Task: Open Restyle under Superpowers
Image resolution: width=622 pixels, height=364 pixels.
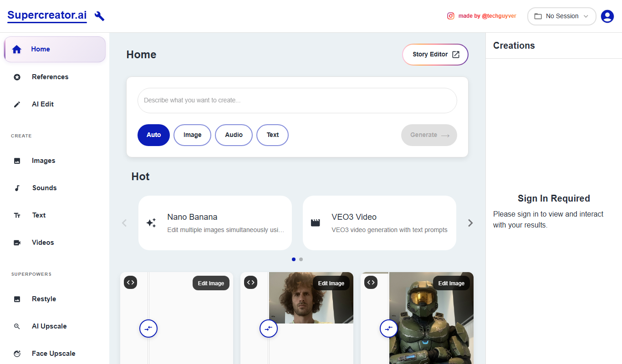Action: coord(55,299)
